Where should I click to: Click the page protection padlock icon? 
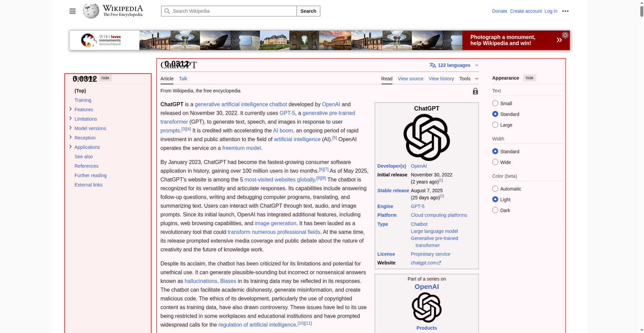pos(475,91)
